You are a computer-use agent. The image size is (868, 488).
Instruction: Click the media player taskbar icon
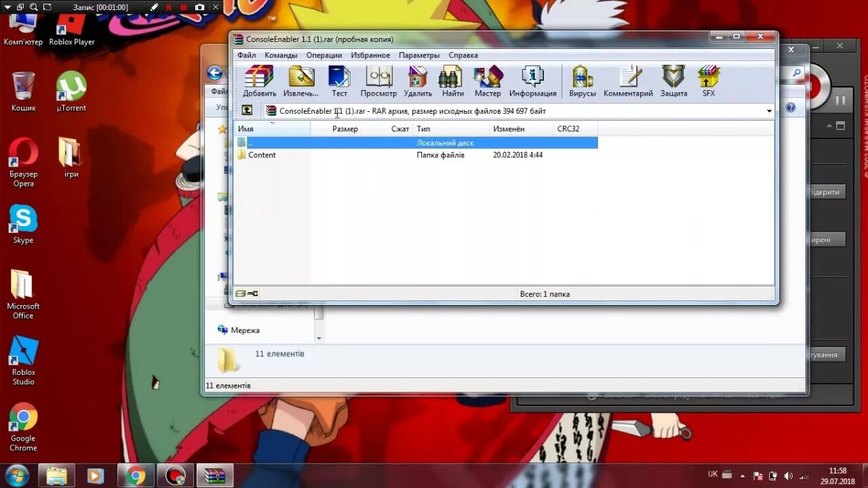(95, 476)
